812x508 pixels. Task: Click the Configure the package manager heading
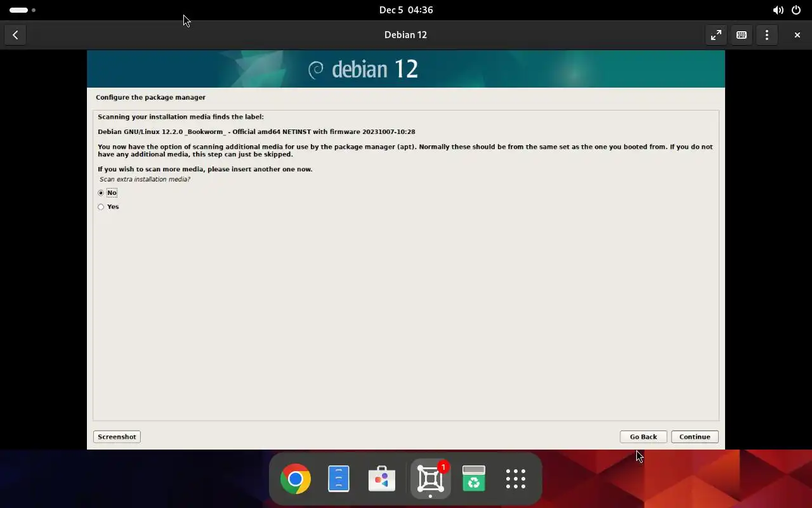pos(150,97)
